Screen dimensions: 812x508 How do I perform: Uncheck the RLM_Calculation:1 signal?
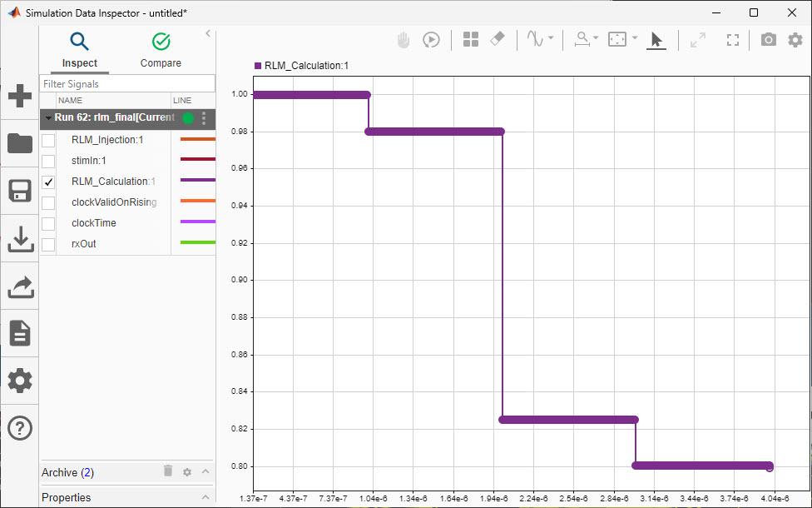[x=47, y=181]
